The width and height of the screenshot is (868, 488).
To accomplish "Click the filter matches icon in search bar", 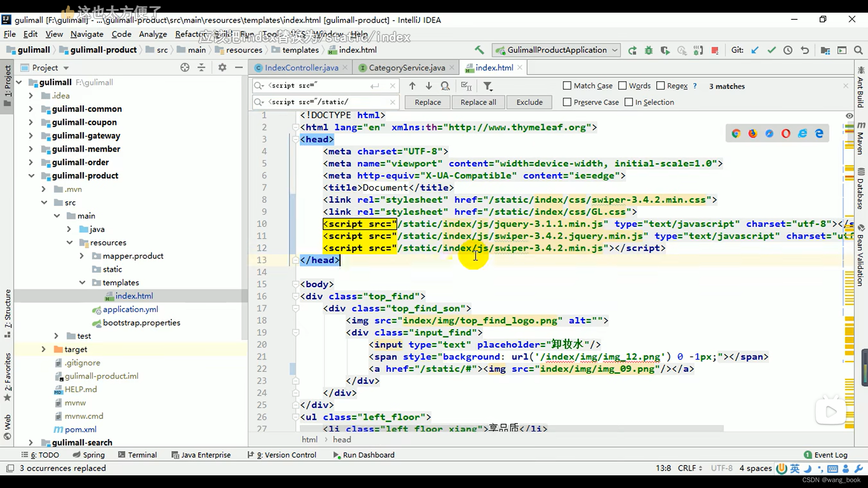I will pos(488,86).
